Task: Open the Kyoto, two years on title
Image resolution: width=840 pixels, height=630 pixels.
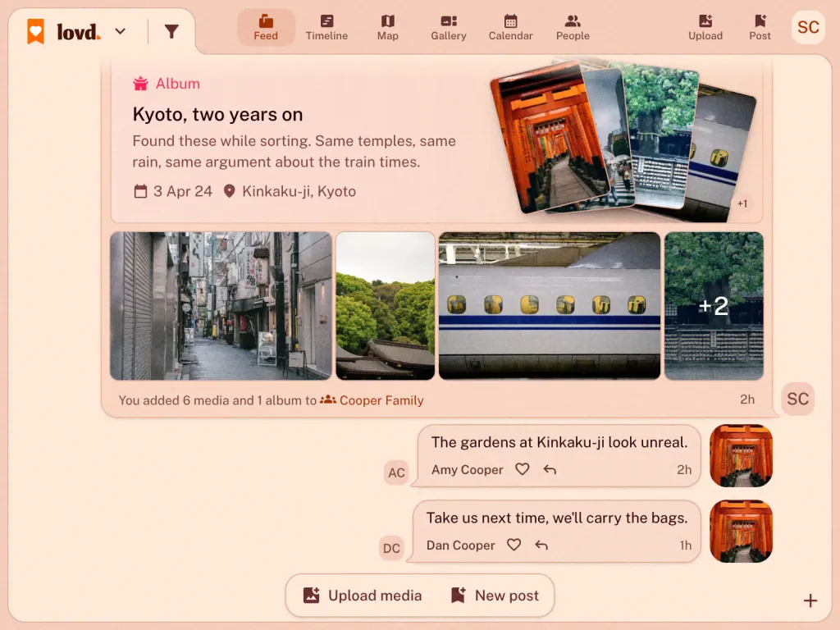Action: coord(217,115)
